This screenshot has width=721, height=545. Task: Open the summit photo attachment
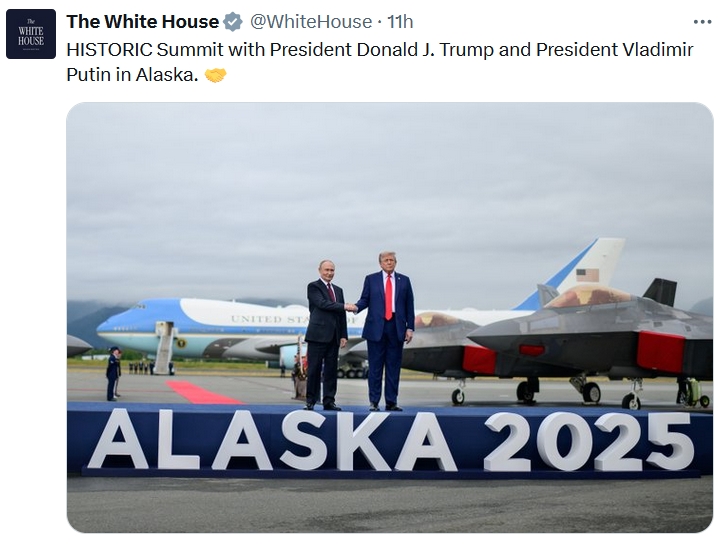tap(390, 317)
